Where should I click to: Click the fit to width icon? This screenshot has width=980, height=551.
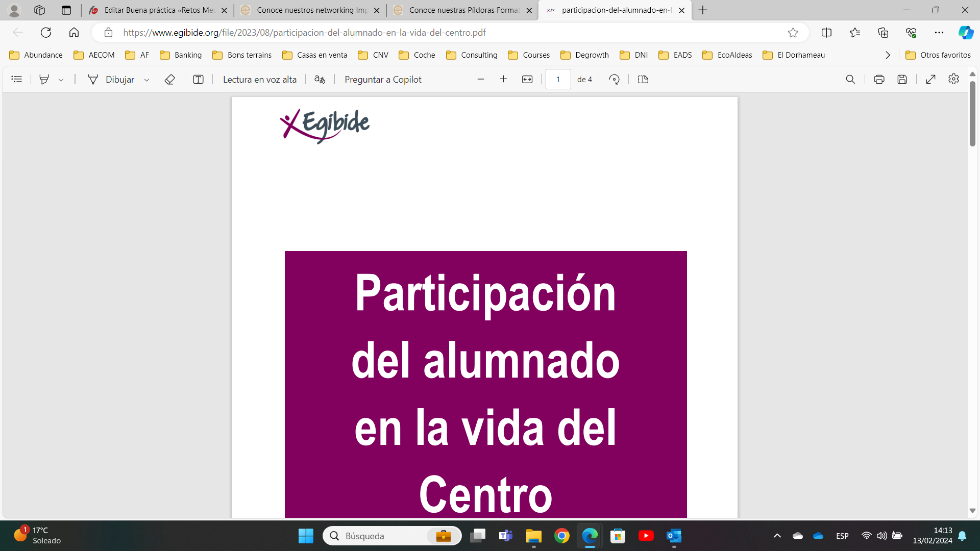point(527,79)
